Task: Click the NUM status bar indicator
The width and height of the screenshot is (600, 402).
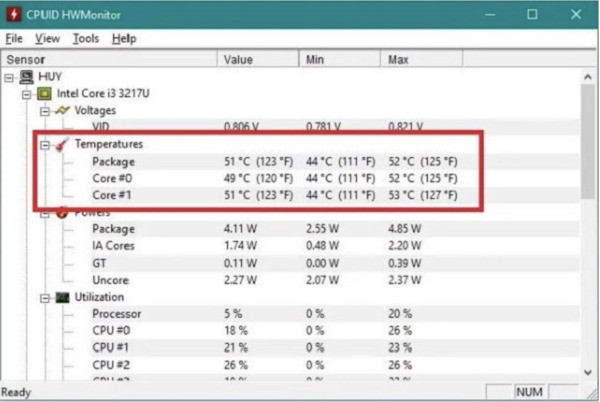Action: tap(530, 392)
